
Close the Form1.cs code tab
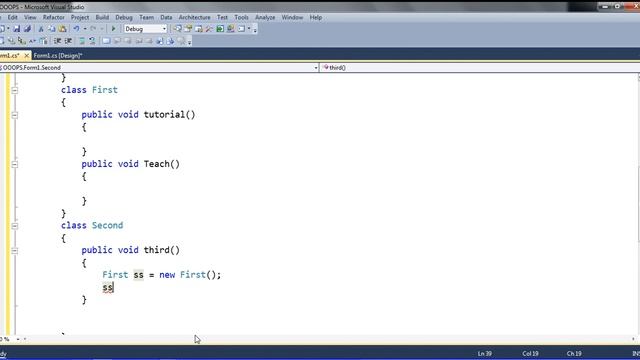point(27,56)
